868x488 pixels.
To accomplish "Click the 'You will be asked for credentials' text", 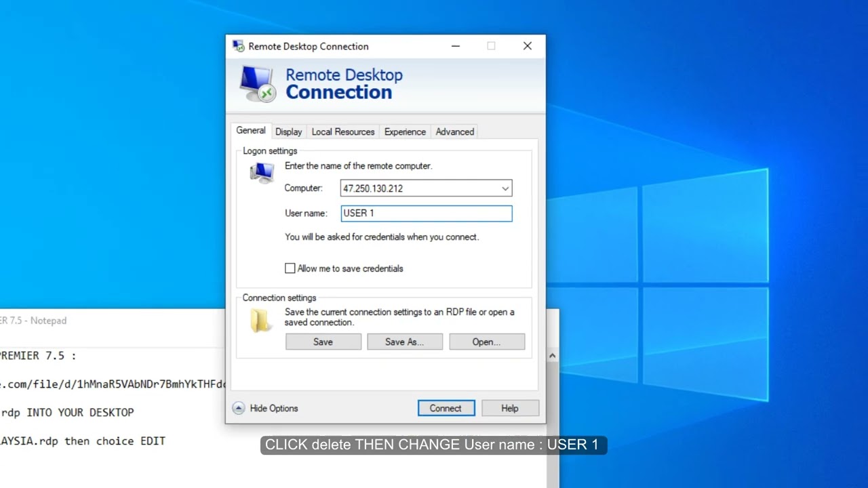I will [x=382, y=237].
